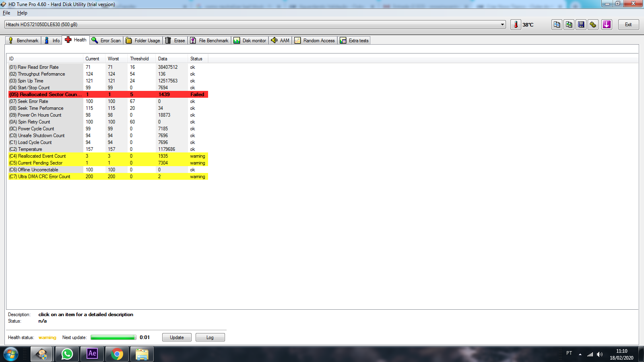Switch to the Info tab
The width and height of the screenshot is (644, 362).
tap(52, 41)
